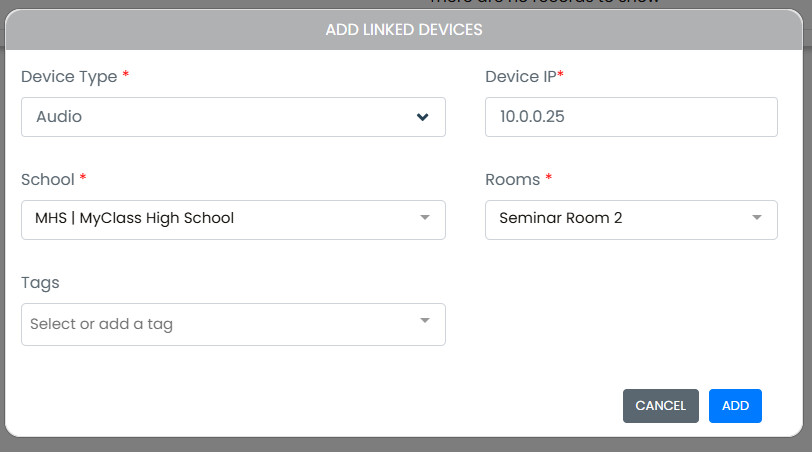Click the Tags field label
The height and width of the screenshot is (452, 812).
(x=40, y=283)
